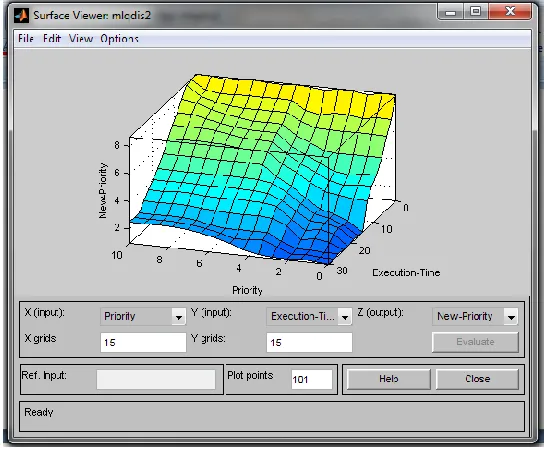Open the Edit menu
Image resolution: width=544 pixels, height=450 pixels.
click(x=52, y=38)
